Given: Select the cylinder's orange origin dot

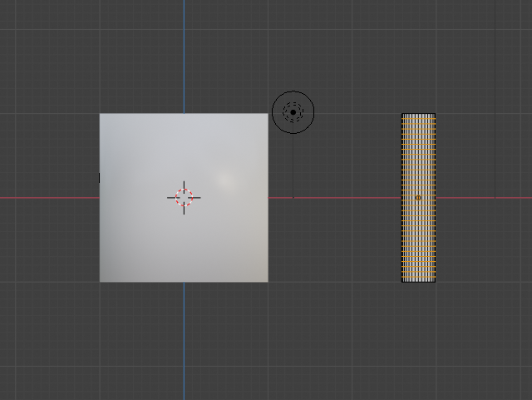Looking at the screenshot, I should pos(418,197).
